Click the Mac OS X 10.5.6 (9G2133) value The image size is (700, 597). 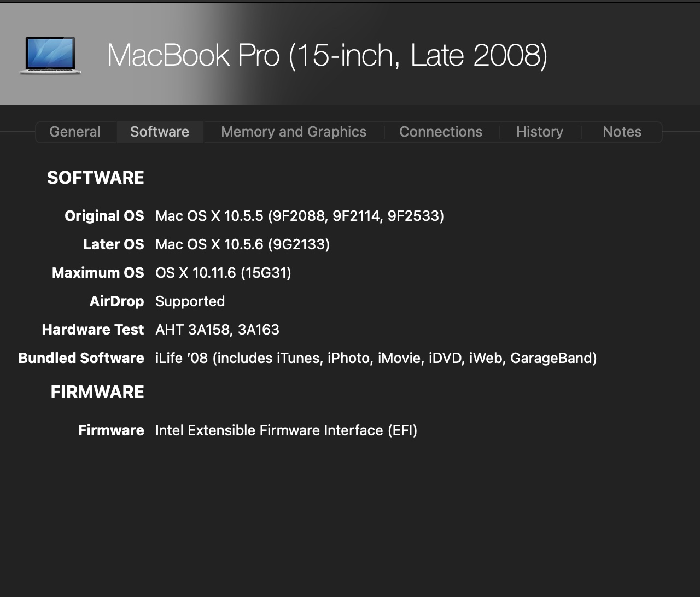(x=242, y=244)
